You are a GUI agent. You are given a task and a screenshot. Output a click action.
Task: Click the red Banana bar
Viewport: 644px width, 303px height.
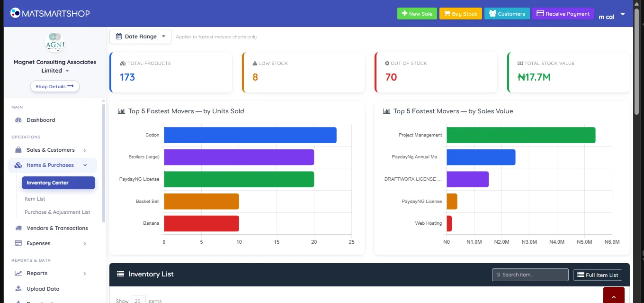click(x=201, y=223)
